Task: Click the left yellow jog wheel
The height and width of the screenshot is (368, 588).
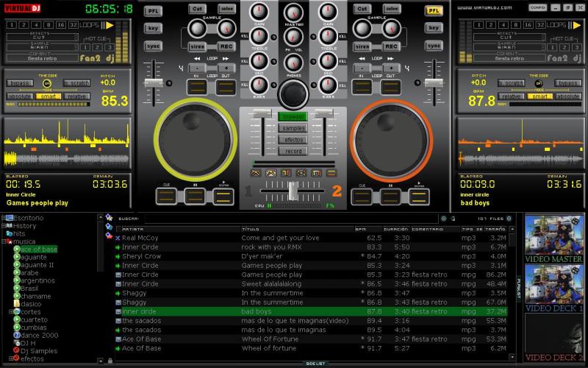Action: (195, 140)
